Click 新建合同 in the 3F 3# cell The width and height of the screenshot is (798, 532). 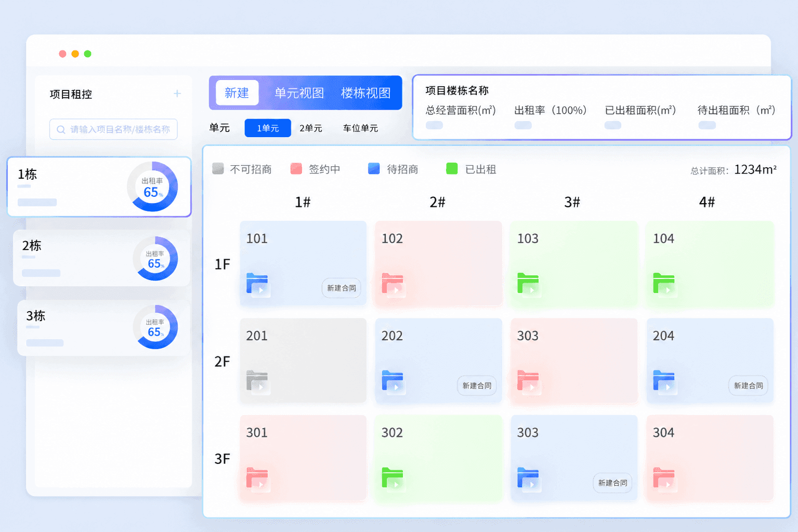[612, 483]
